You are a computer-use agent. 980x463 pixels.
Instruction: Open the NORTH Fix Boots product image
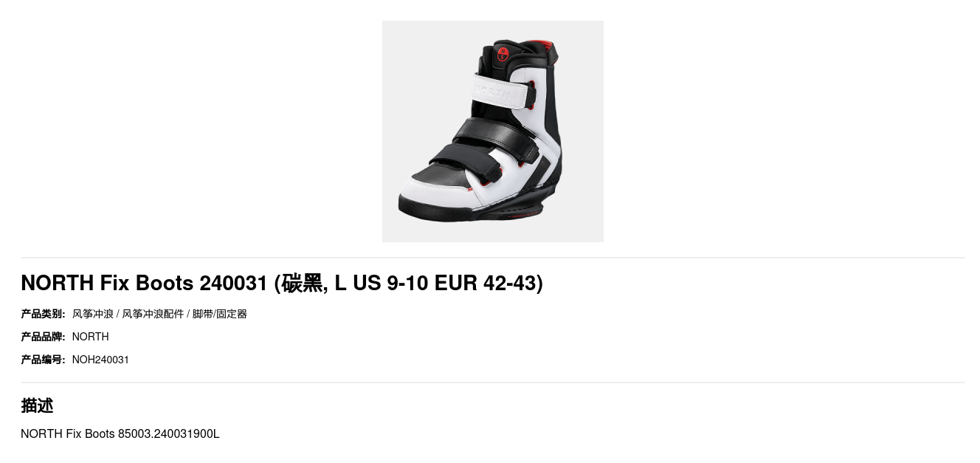click(492, 131)
